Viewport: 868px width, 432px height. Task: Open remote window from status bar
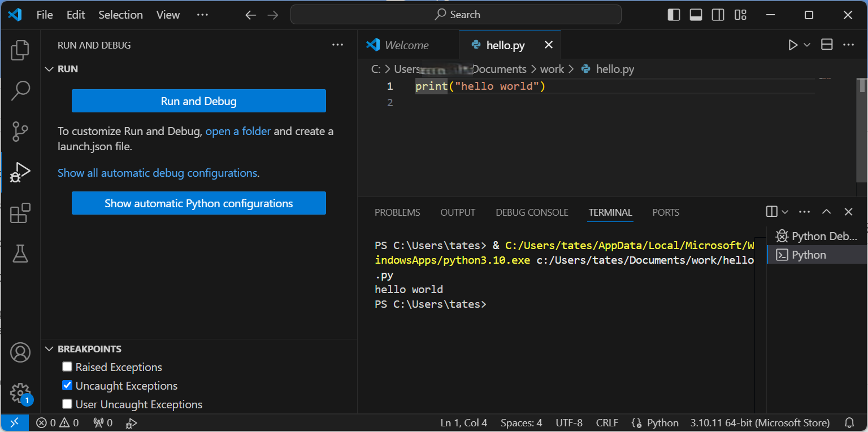tap(14, 422)
